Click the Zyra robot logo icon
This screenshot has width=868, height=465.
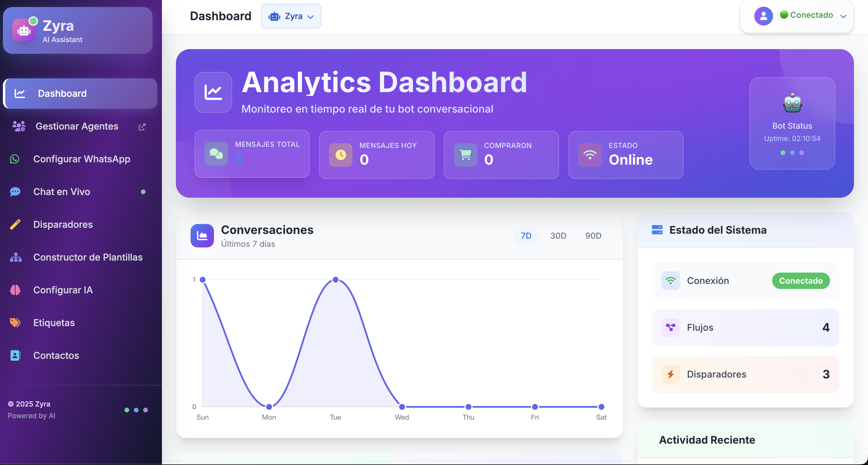pos(24,31)
